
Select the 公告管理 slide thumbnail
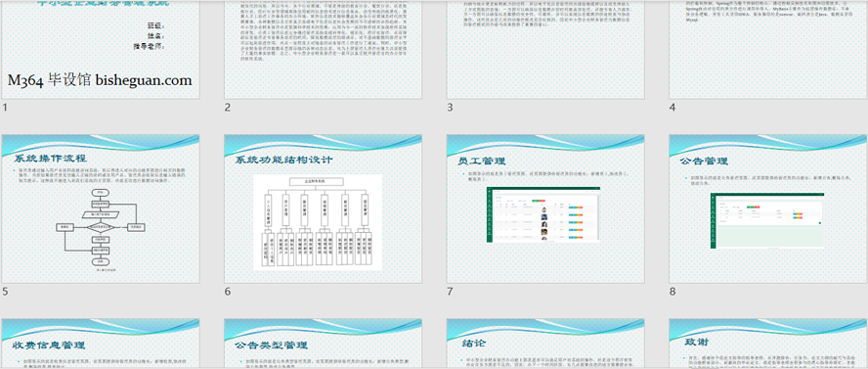coord(768,208)
